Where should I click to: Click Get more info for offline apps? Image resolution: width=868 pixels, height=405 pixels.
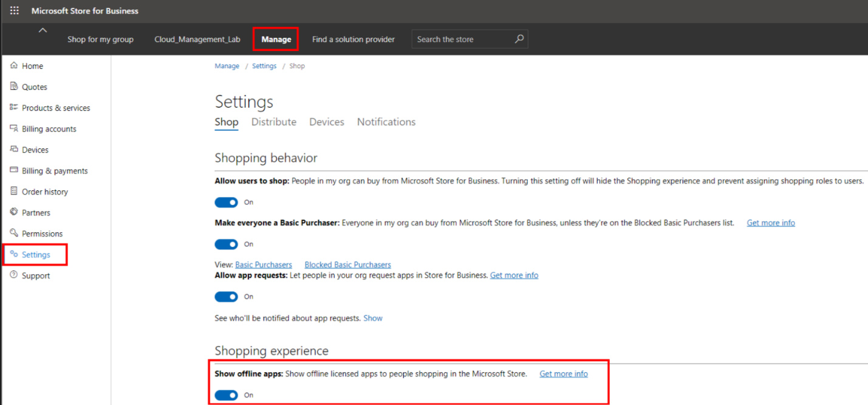(563, 374)
